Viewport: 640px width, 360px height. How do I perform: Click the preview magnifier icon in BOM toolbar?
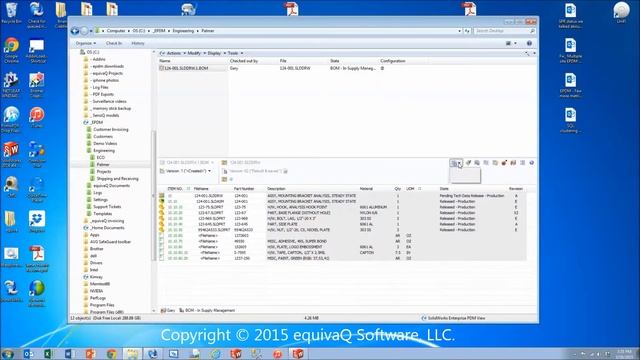[477, 163]
